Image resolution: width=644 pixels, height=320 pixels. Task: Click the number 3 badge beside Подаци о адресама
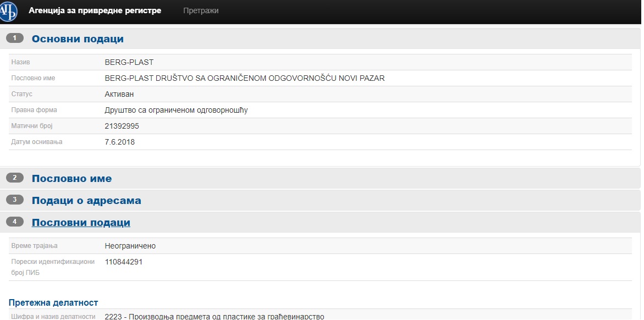15,200
